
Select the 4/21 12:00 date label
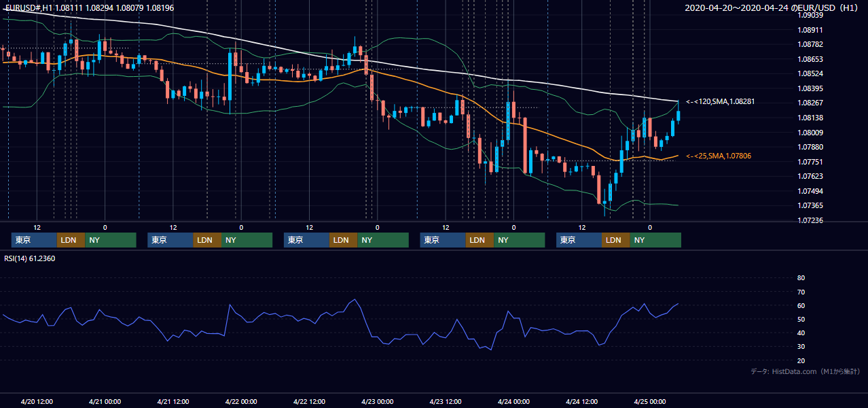[x=173, y=401]
